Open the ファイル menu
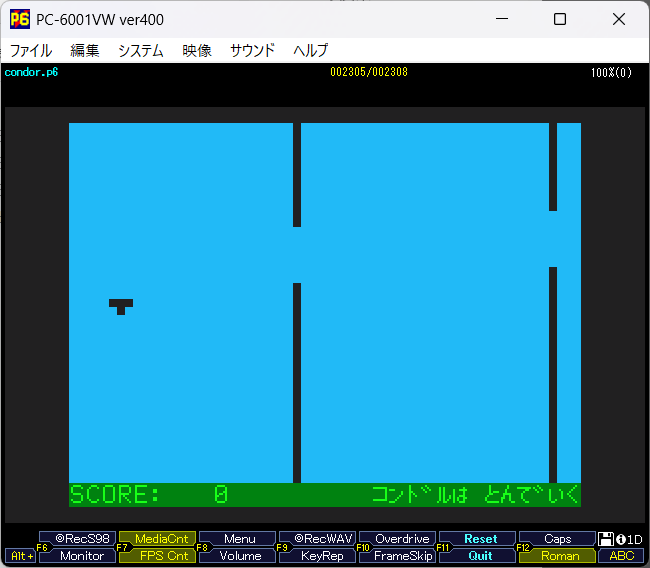 click(x=31, y=50)
